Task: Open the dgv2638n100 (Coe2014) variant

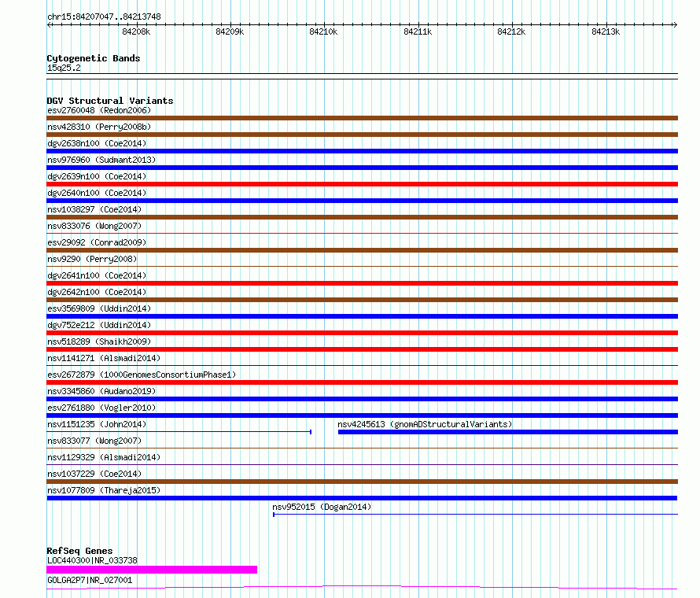Action: pos(97,143)
